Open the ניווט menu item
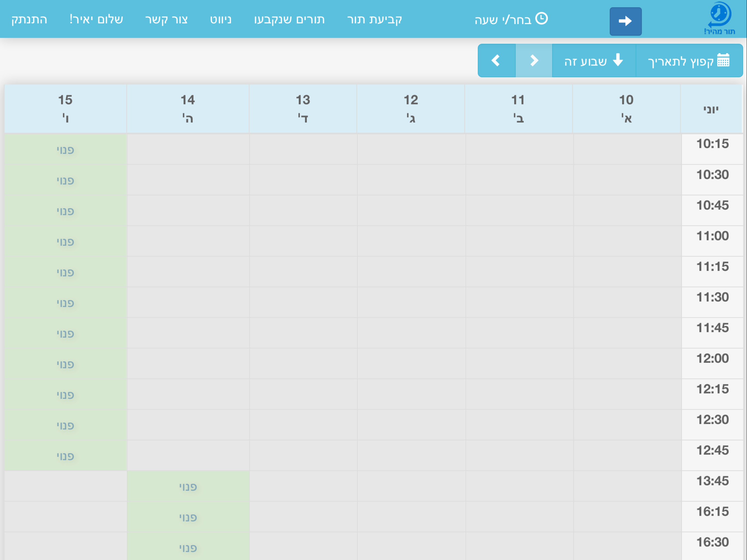 (221, 19)
